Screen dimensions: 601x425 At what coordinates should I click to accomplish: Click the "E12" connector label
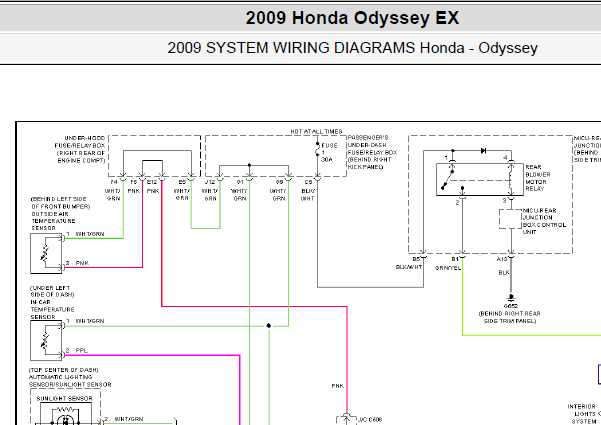(x=152, y=182)
